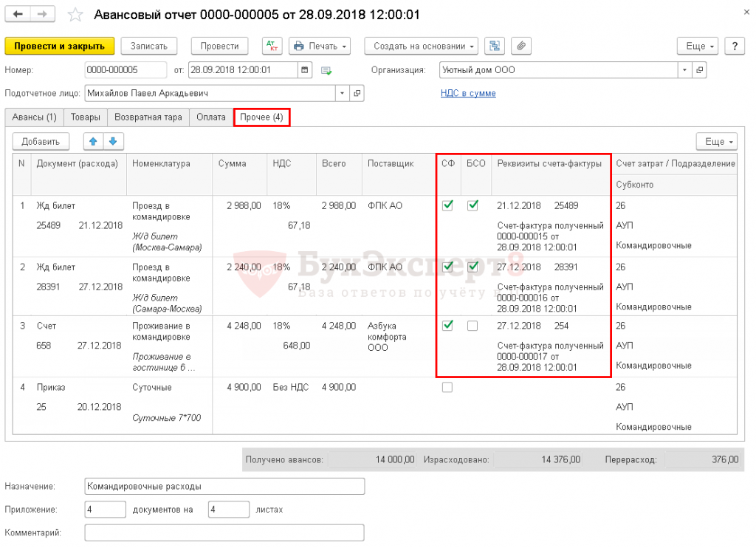The height and width of the screenshot is (548, 756).
Task: Open the Возвратная тара tab
Action: tap(148, 117)
